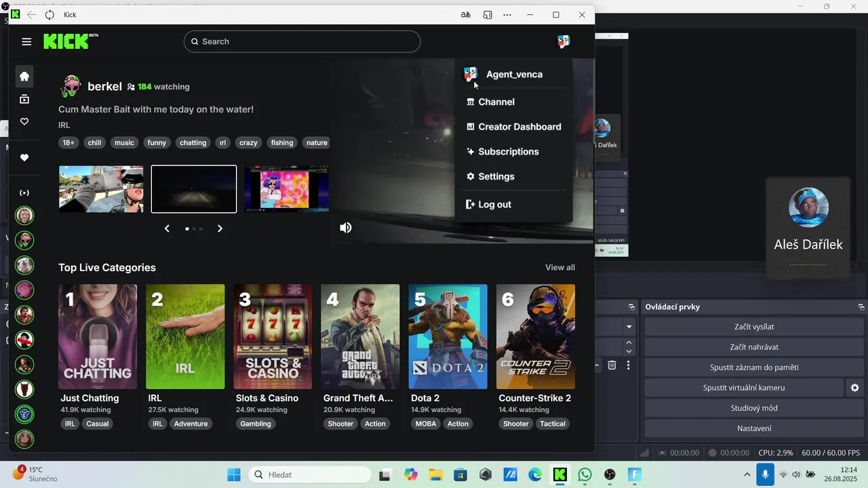
Task: Open Dota 2 category card
Action: tap(448, 336)
